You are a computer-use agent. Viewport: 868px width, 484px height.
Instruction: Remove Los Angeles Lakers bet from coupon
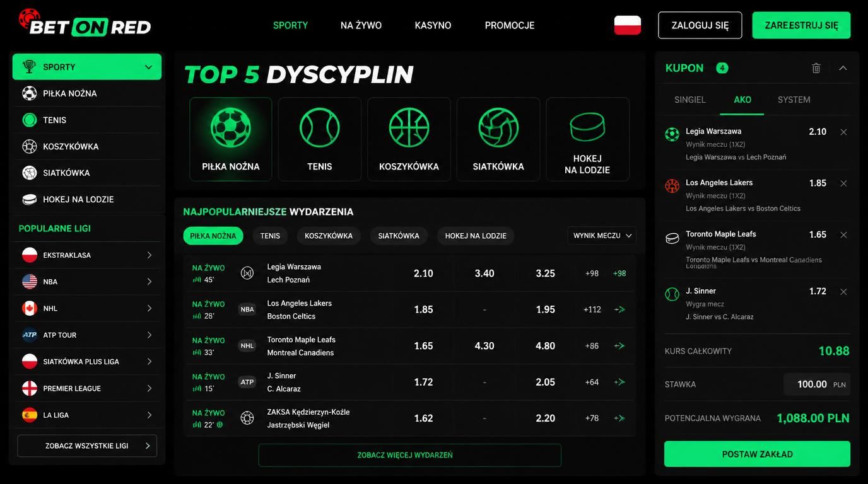(x=843, y=183)
